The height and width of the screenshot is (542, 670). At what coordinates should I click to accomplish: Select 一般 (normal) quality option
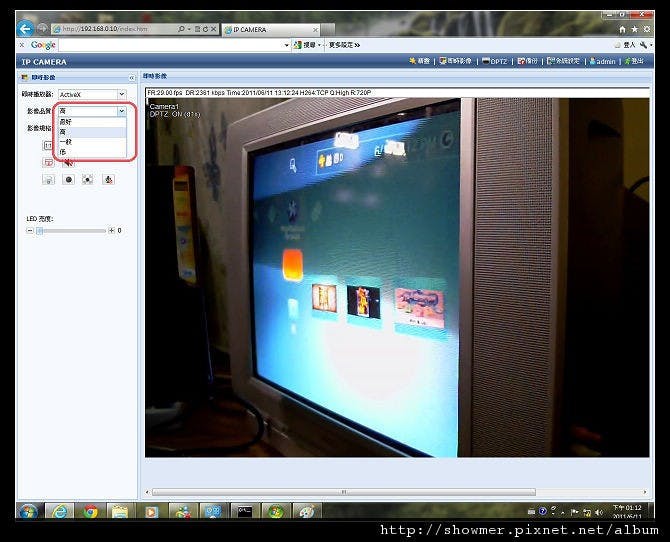point(92,142)
